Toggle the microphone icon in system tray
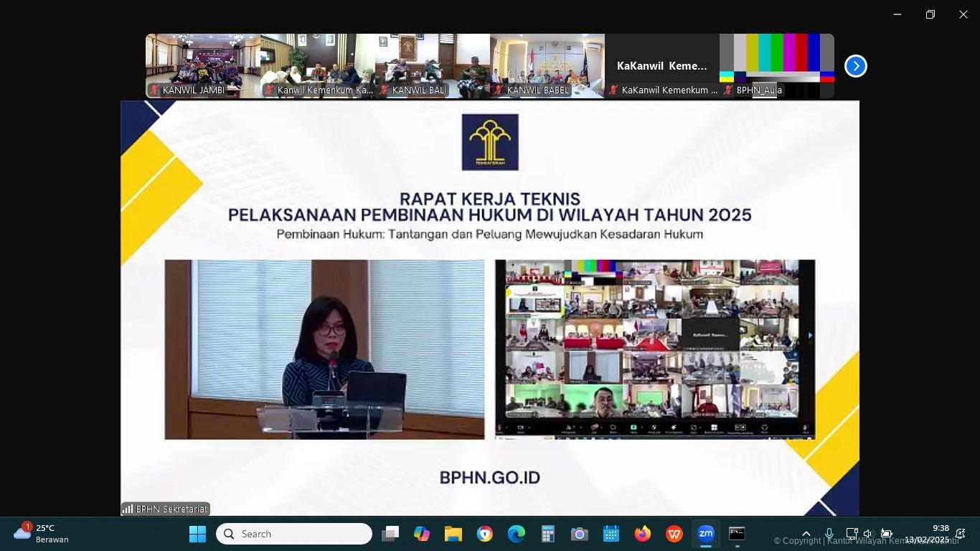980x551 pixels. pos(829,534)
